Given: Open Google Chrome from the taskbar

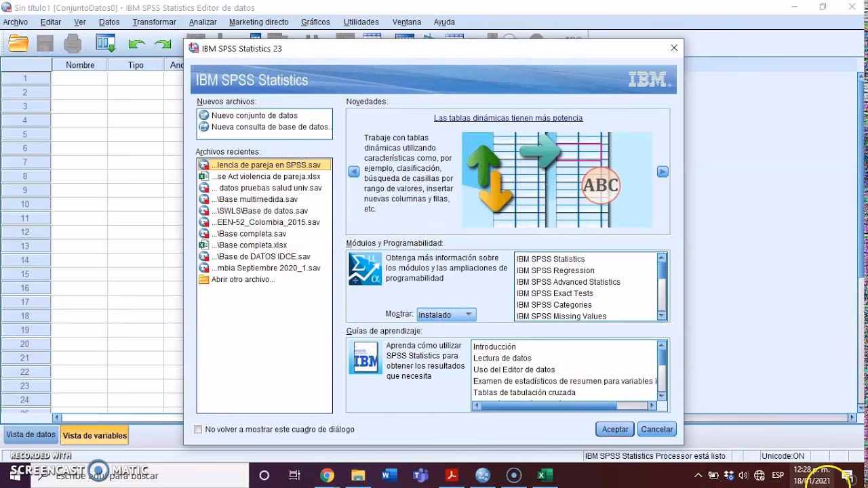Looking at the screenshot, I should click(327, 475).
